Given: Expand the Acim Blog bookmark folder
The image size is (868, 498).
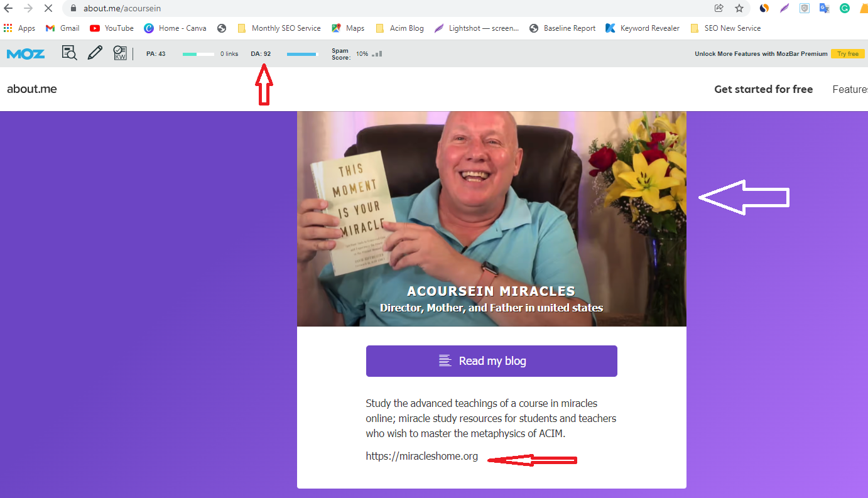Looking at the screenshot, I should coord(399,28).
